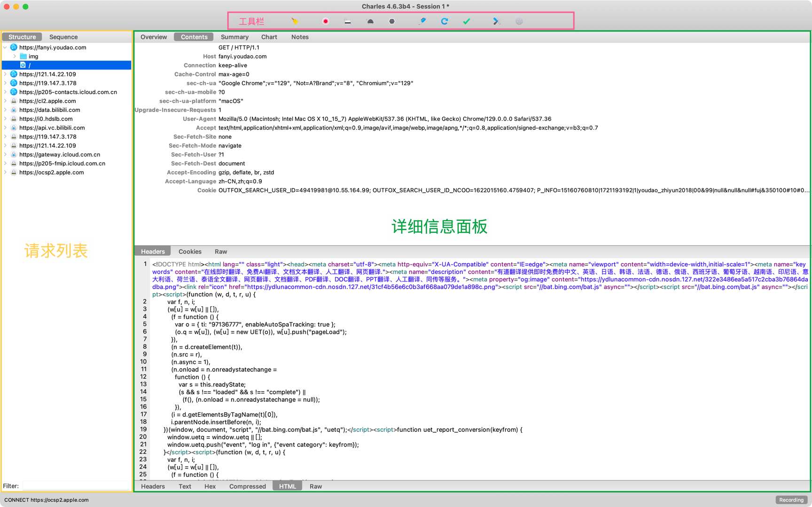Click the Hex response view tab
This screenshot has width=812, height=507.
coord(210,486)
